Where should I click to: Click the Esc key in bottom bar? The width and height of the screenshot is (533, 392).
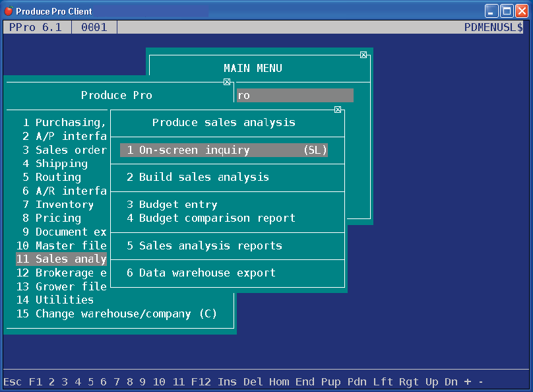coord(13,382)
